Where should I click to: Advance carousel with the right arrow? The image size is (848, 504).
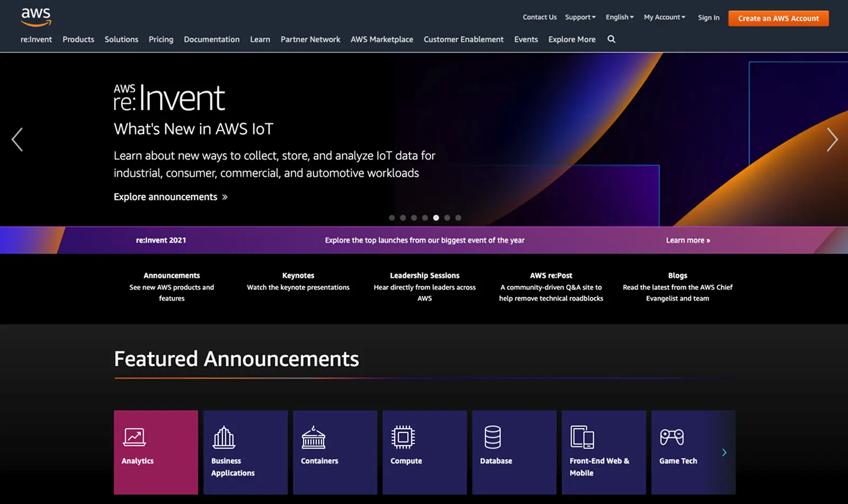click(832, 139)
